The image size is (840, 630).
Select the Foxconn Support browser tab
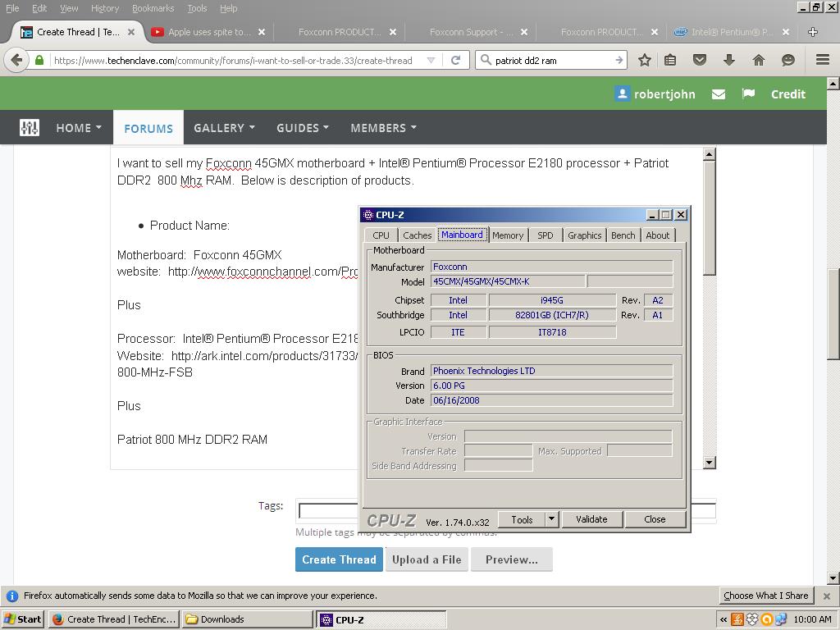470,32
